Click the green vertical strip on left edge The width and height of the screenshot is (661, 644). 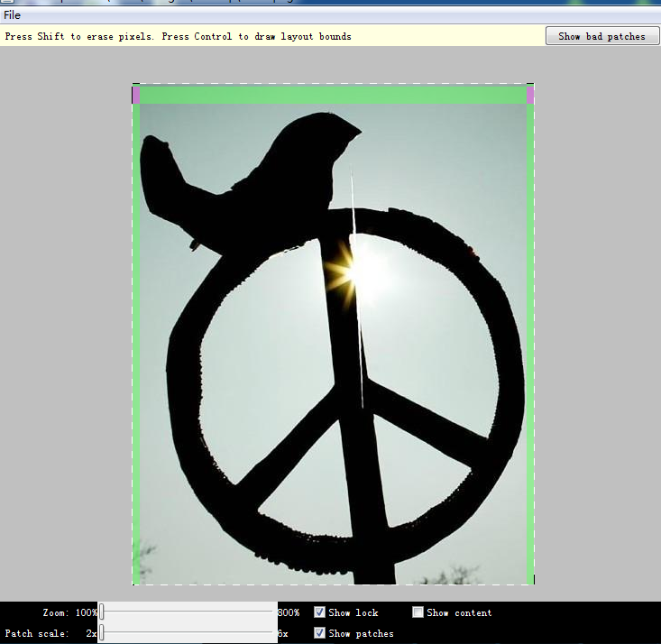pos(136,343)
